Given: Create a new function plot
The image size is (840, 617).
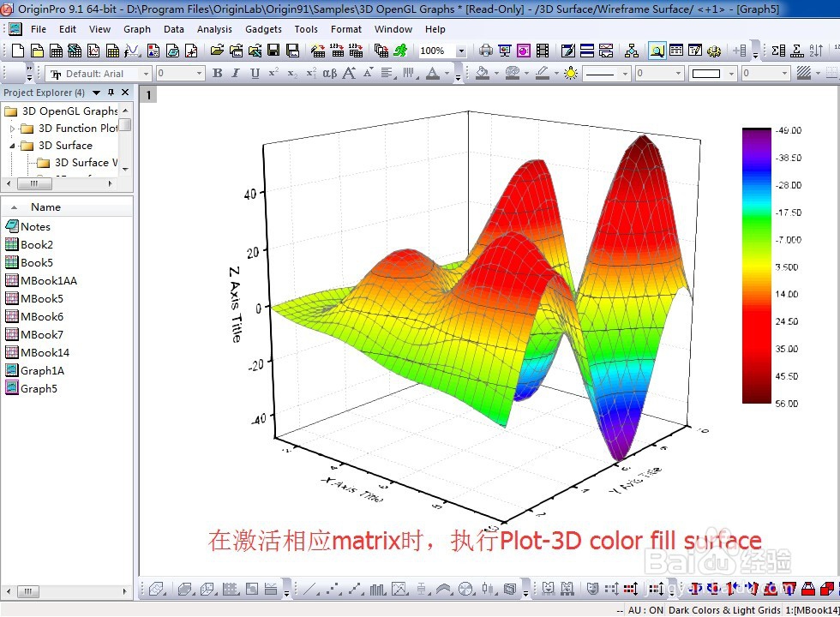Looking at the screenshot, I should coord(132,51).
